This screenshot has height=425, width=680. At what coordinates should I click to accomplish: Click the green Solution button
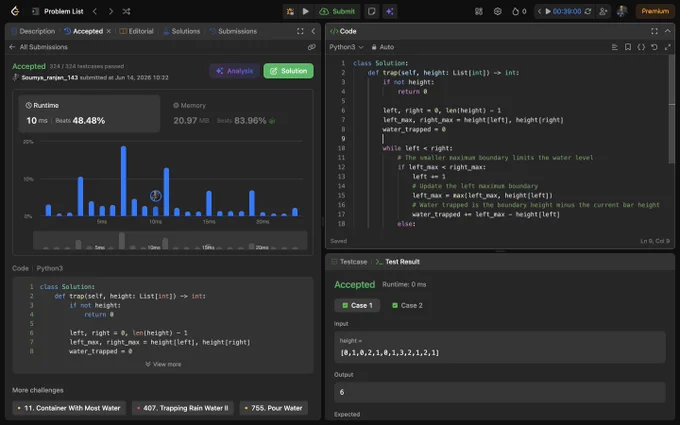(x=288, y=71)
